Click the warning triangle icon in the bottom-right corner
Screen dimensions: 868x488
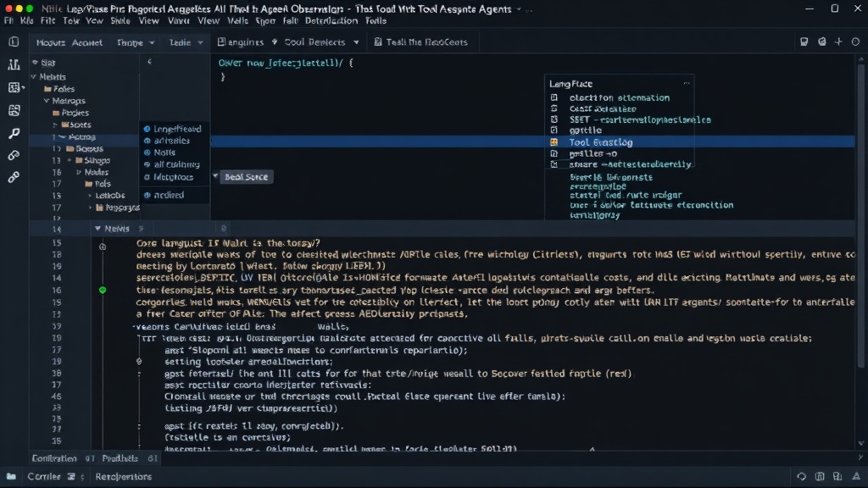856,476
